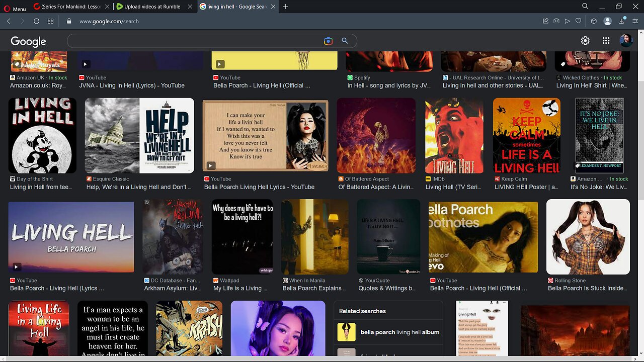The image size is (644, 362).
Task: Open 'Bella Poarch Living Hell Lyrics - YouTube' link
Action: tap(259, 187)
